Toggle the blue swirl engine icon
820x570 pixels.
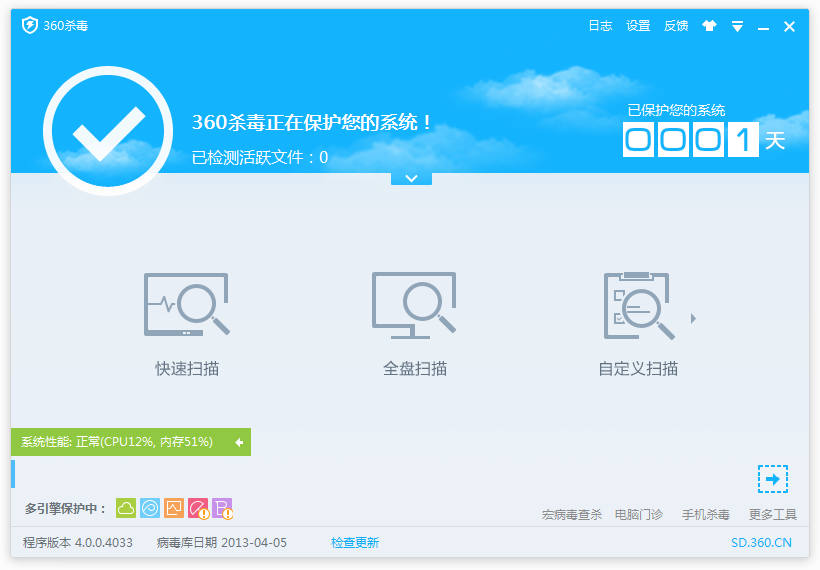coord(150,508)
